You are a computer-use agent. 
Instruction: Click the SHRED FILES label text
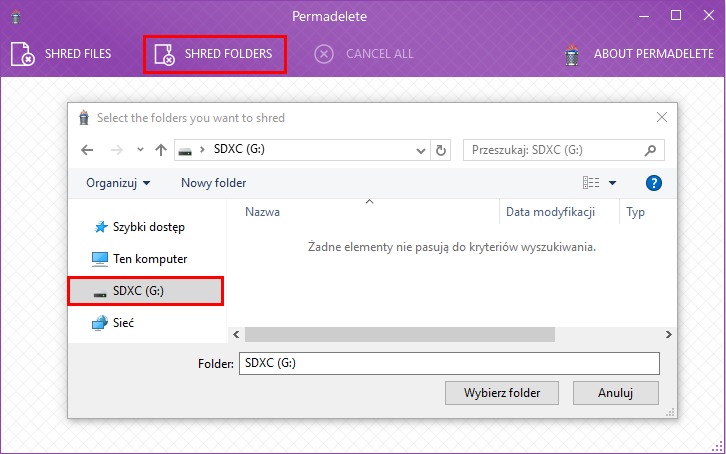tap(78, 54)
